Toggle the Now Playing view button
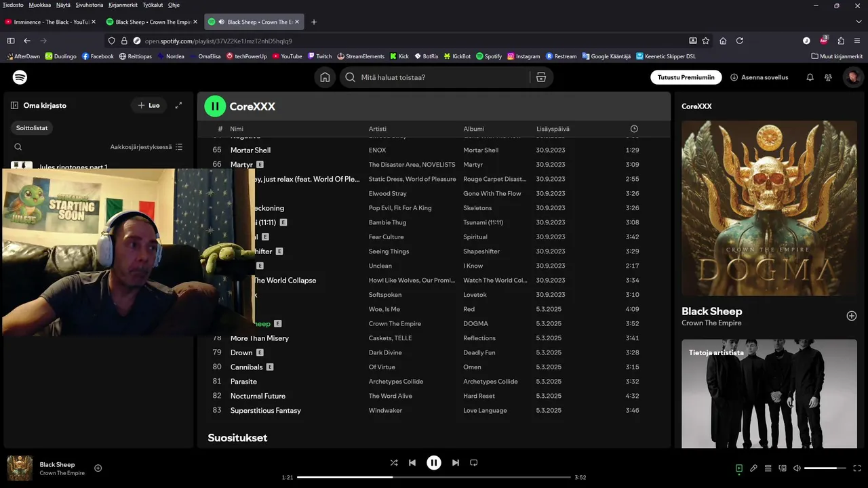 coord(739,468)
